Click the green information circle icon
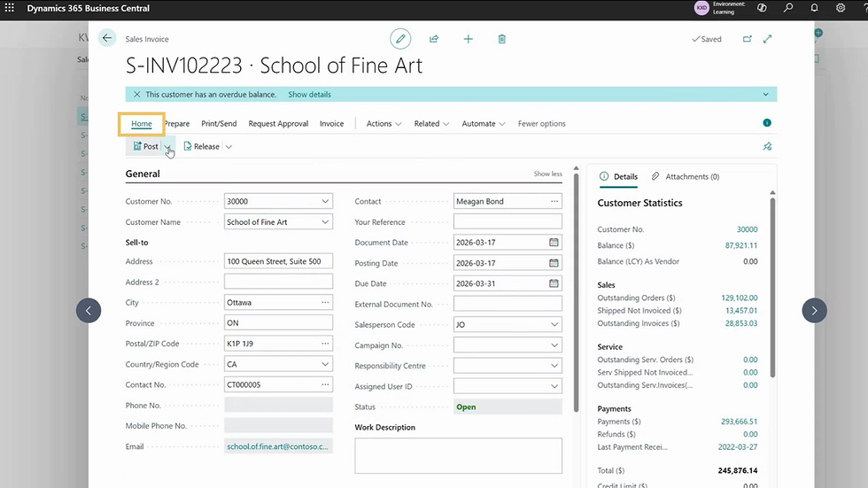The width and height of the screenshot is (868, 488). pos(767,123)
